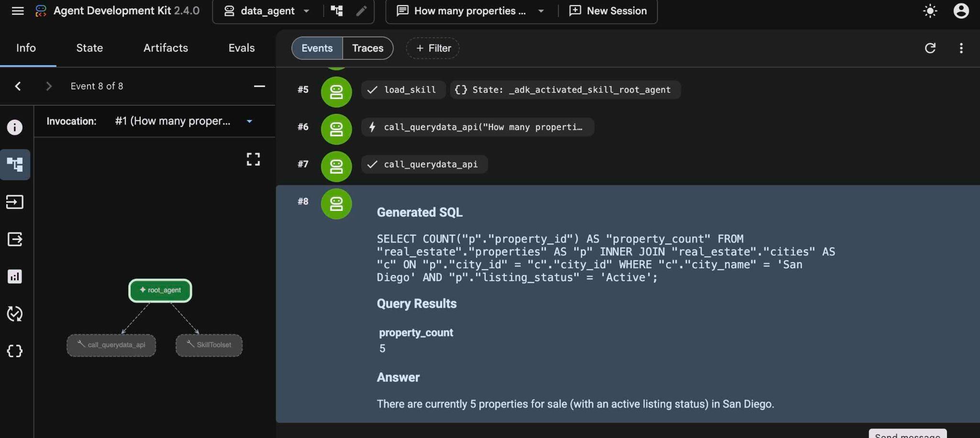Open the data_agent selector dropdown
This screenshot has height=438, width=980.
click(267, 11)
